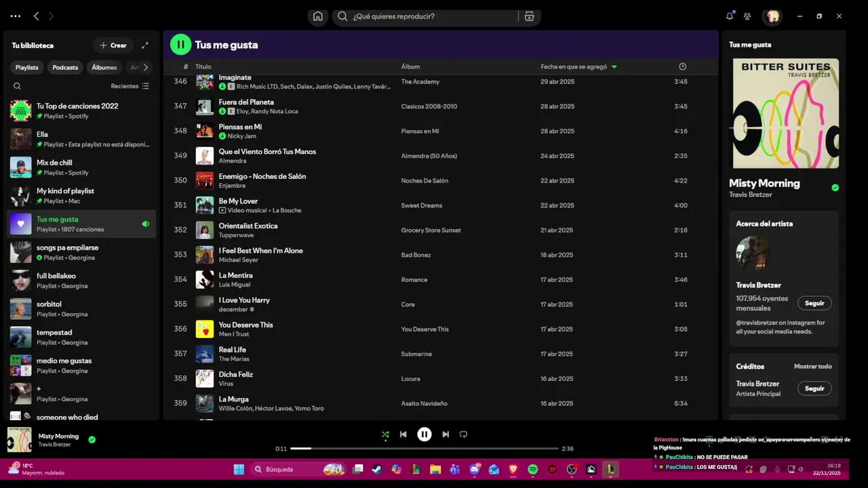Screen dimensions: 868x488
Task: Sort by the Álbum column header
Action: point(410,66)
